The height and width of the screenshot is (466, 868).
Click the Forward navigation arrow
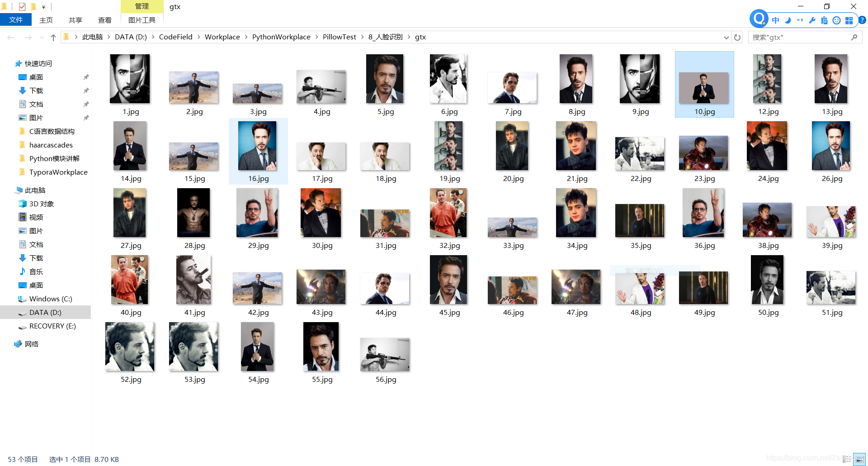coord(28,37)
